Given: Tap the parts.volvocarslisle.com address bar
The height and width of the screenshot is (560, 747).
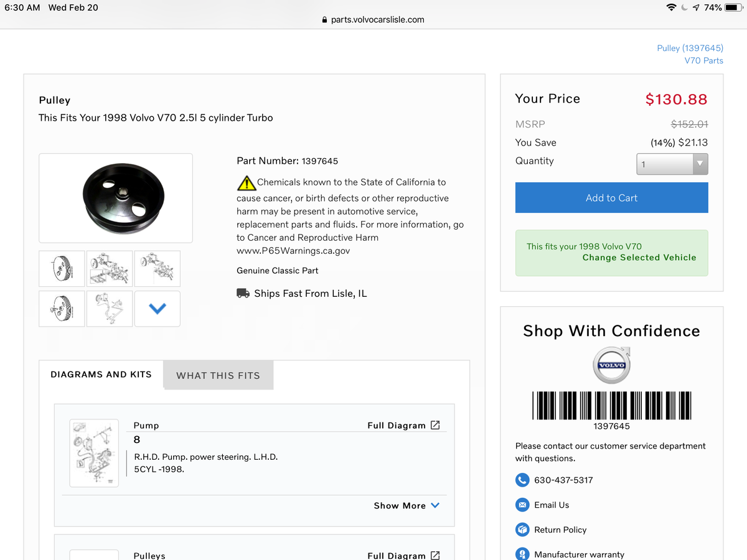Looking at the screenshot, I should click(x=374, y=19).
